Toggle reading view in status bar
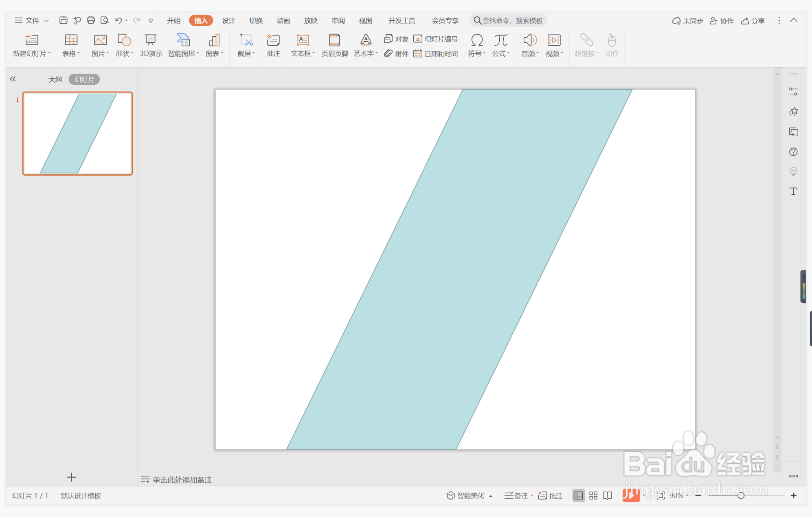This screenshot has width=812, height=517. pyautogui.click(x=608, y=495)
